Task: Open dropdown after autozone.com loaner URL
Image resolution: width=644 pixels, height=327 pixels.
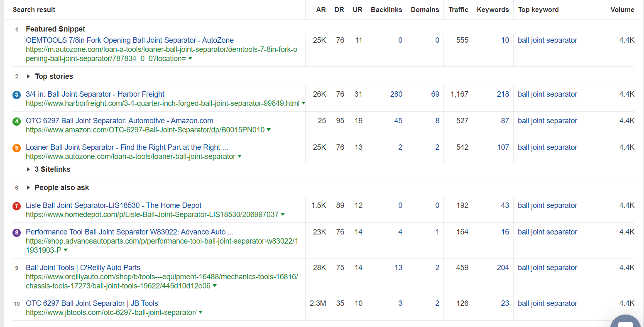Action: 240,156
